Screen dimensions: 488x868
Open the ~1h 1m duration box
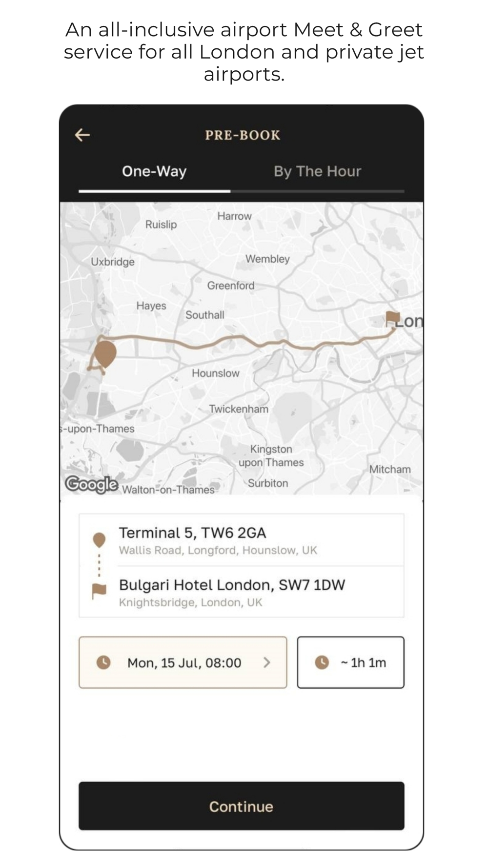pos(351,662)
